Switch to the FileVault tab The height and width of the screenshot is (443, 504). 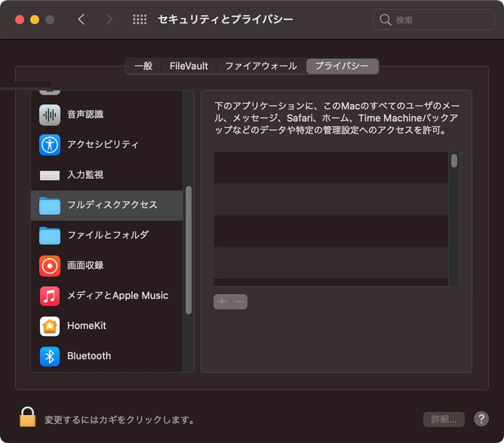tap(189, 66)
